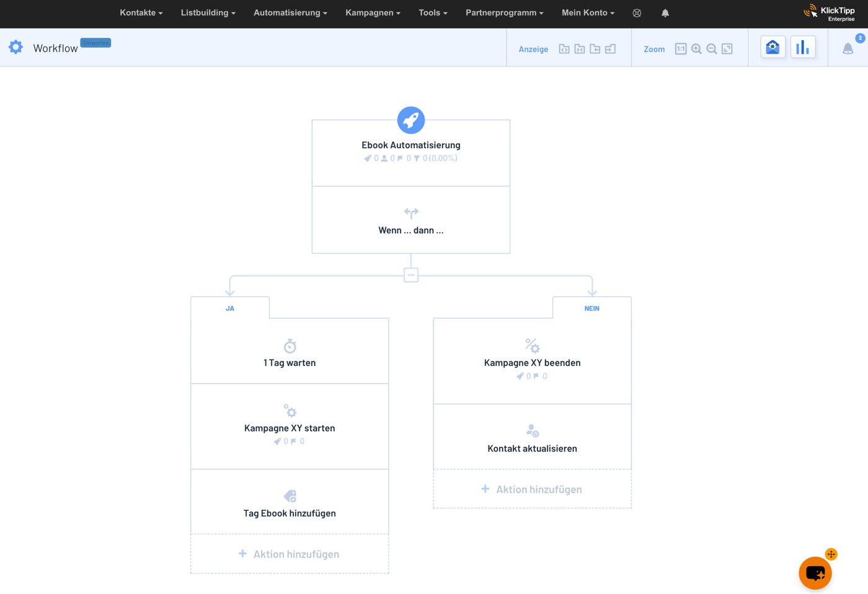Screen dimensions: 868x594
Task: Click the tag plus icon
Action: [x=290, y=496]
